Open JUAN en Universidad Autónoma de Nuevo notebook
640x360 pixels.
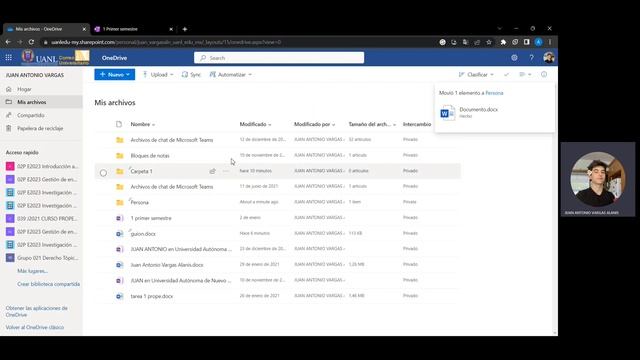tap(181, 280)
